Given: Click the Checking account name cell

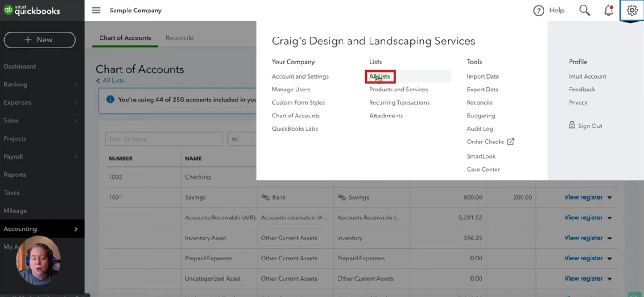Looking at the screenshot, I should pos(198,177).
